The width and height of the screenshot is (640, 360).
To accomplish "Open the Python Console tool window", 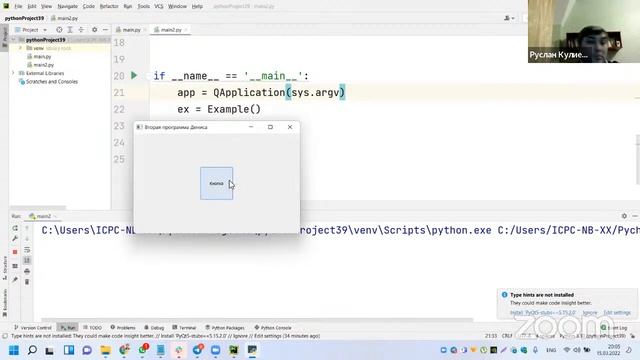I will tap(273, 327).
